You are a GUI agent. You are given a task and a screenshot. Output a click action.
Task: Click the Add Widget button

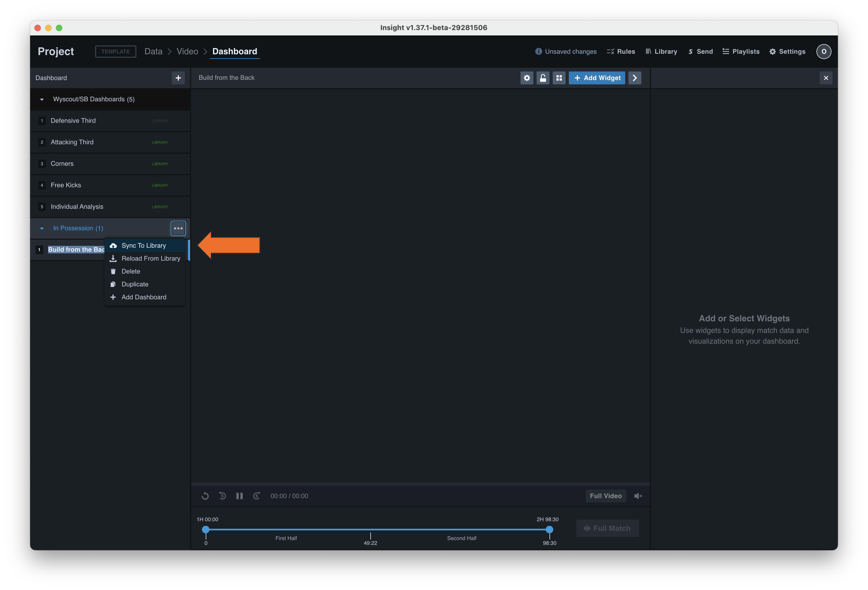597,78
